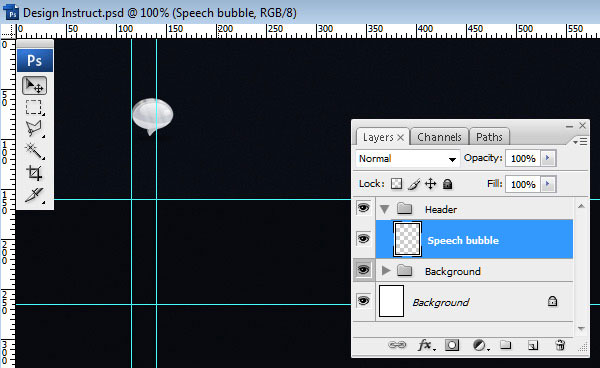This screenshot has width=600, height=368.
Task: Switch to the Channels tab
Action: click(x=439, y=137)
